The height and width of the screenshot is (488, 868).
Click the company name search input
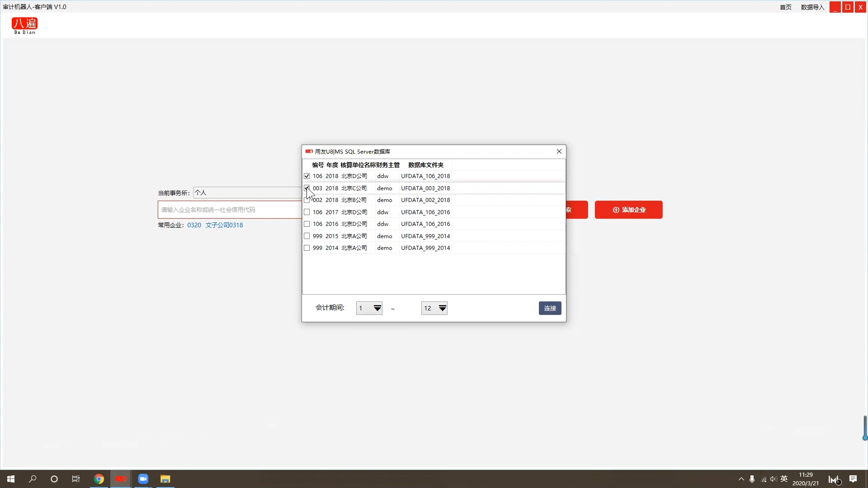tap(230, 210)
